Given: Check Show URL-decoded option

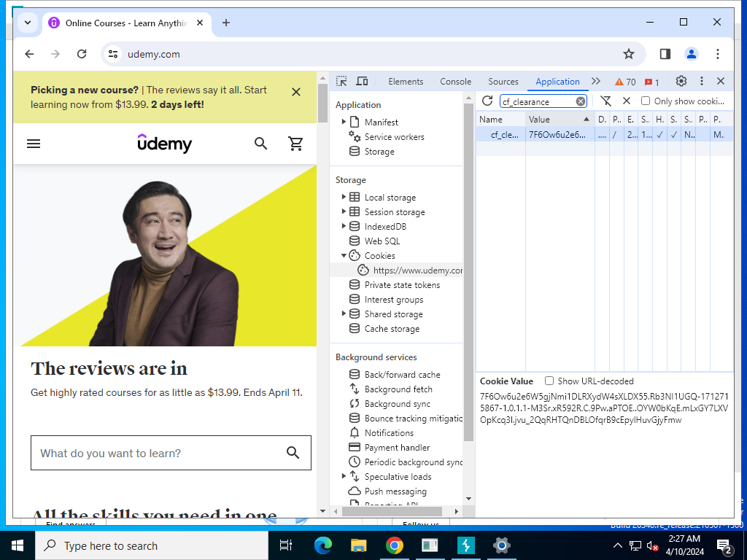Looking at the screenshot, I should coord(549,381).
